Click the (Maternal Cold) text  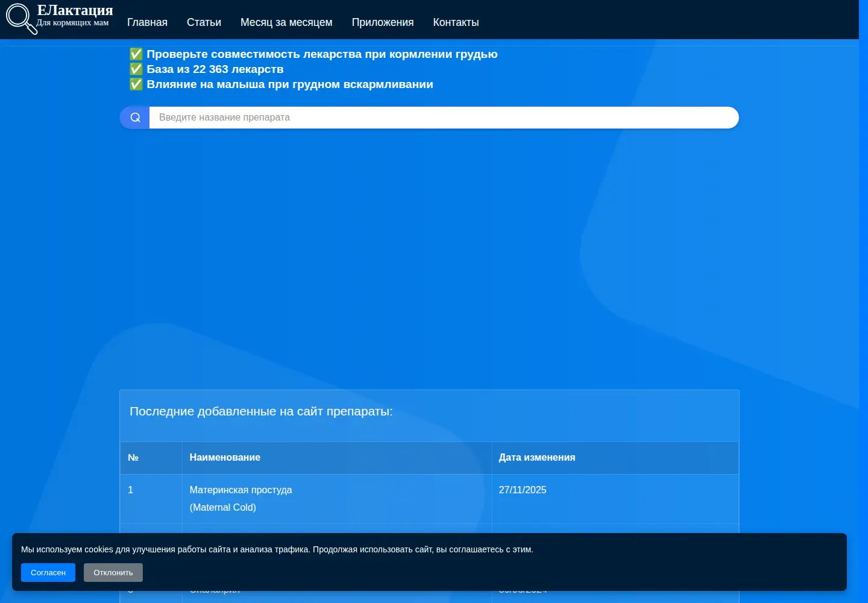click(222, 507)
